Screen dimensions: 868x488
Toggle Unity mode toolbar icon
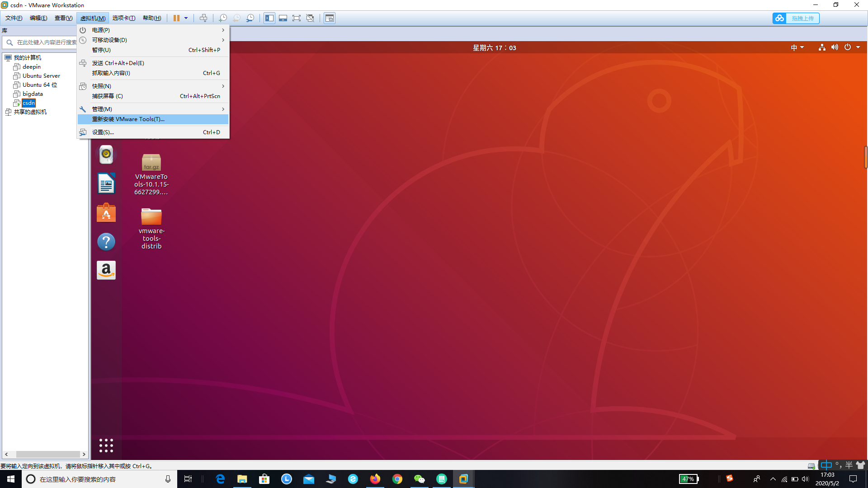click(310, 18)
